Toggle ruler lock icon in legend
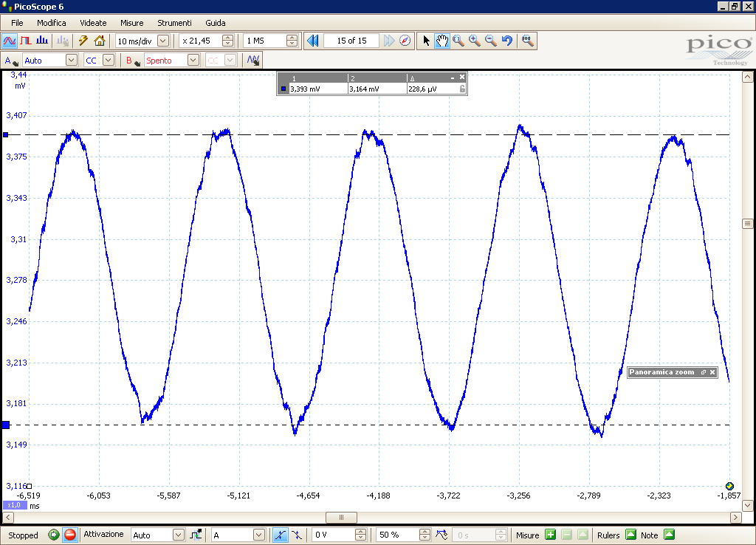The height and width of the screenshot is (545, 756). tap(462, 89)
